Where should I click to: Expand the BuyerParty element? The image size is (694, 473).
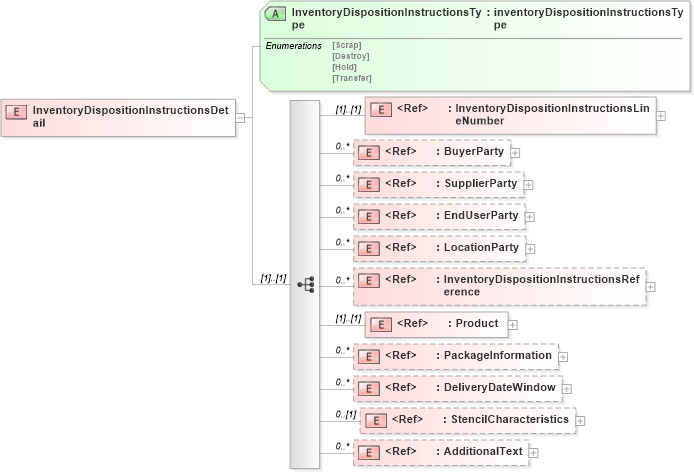tap(516, 153)
